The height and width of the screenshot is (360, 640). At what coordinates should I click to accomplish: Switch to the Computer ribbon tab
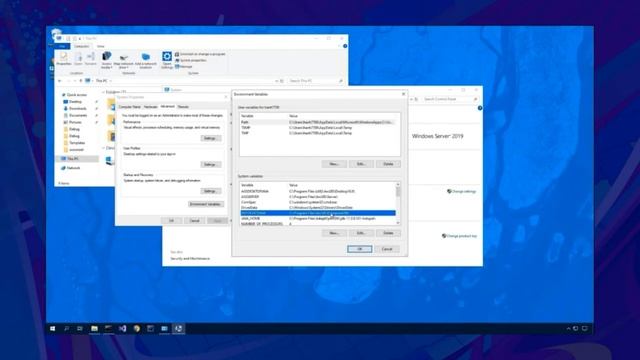[81, 47]
